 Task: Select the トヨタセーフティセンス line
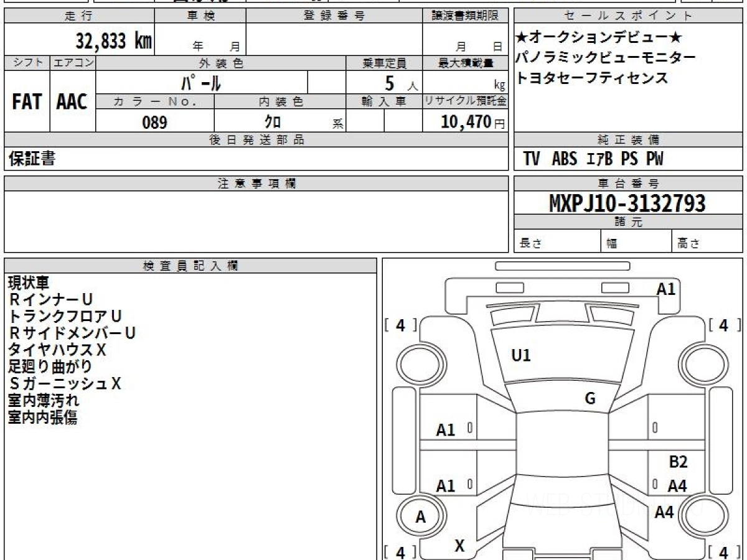tap(592, 78)
